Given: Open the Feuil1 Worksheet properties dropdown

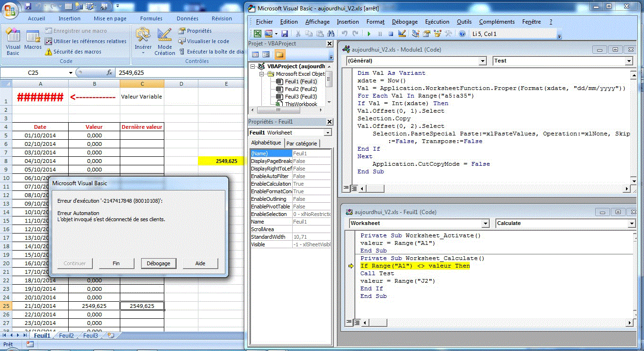Looking at the screenshot, I should 328,133.
